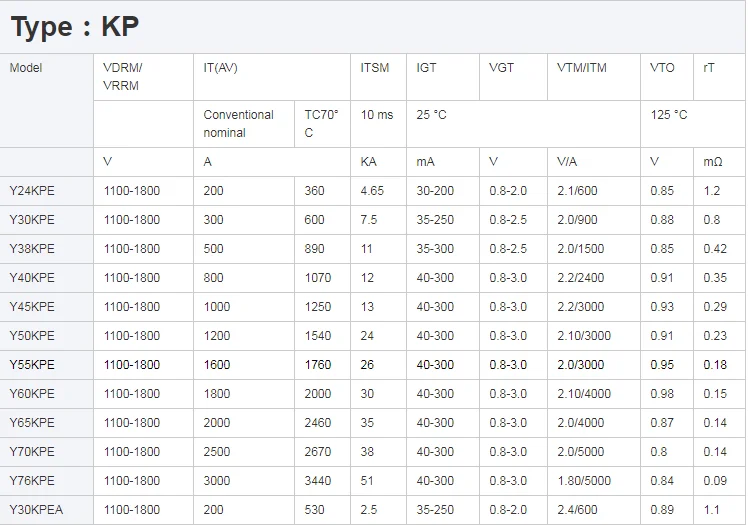Select the "125 °C" condition cell
The image size is (748, 525).
(669, 115)
